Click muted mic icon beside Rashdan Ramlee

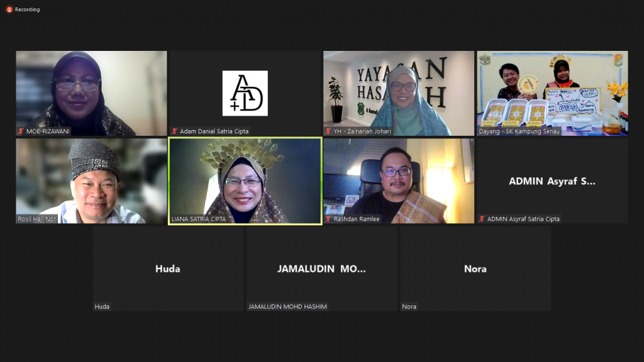328,219
